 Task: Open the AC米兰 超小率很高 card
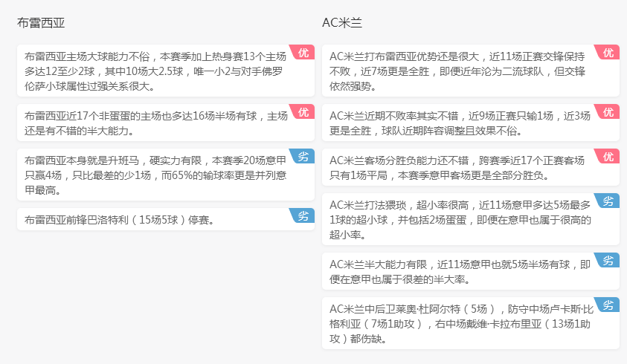pyautogui.click(x=471, y=219)
